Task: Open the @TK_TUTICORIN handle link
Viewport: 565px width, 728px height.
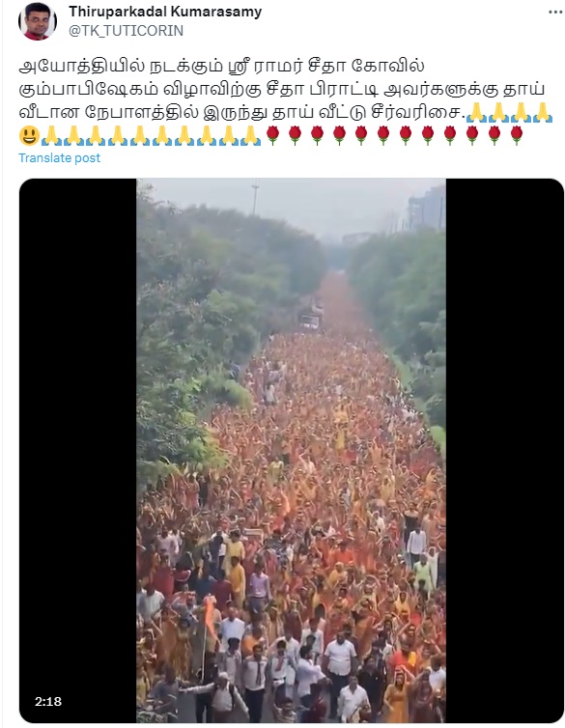Action: [126, 31]
